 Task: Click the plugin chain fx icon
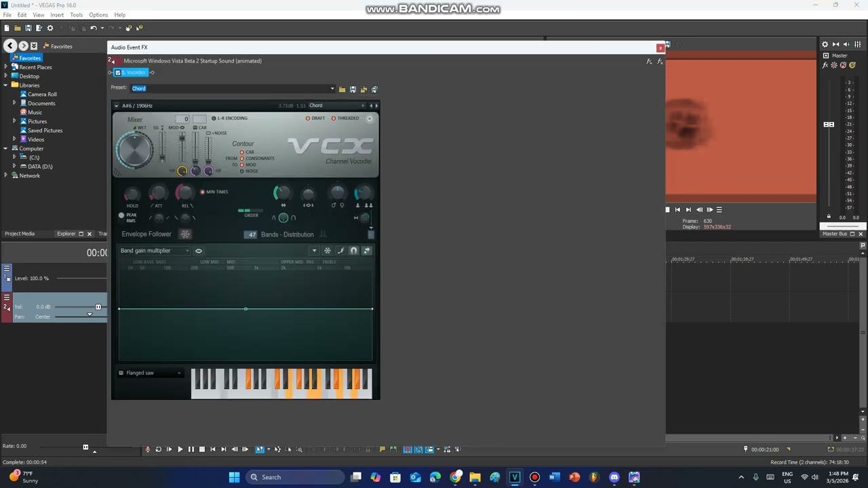[x=649, y=61]
